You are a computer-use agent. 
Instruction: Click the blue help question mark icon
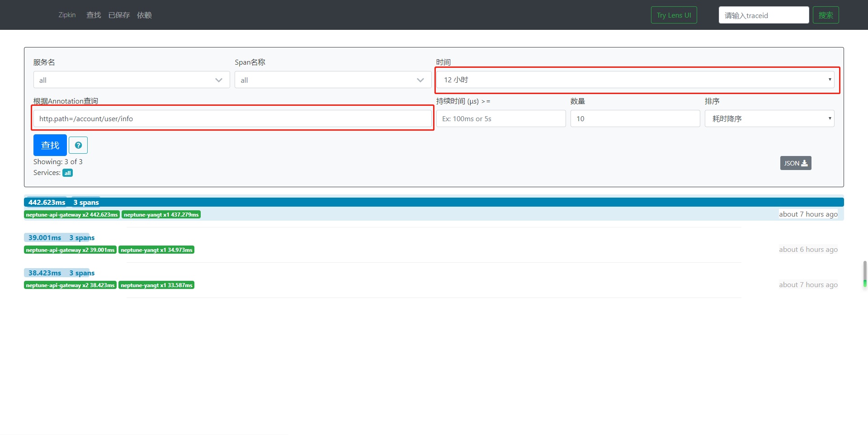tap(78, 145)
